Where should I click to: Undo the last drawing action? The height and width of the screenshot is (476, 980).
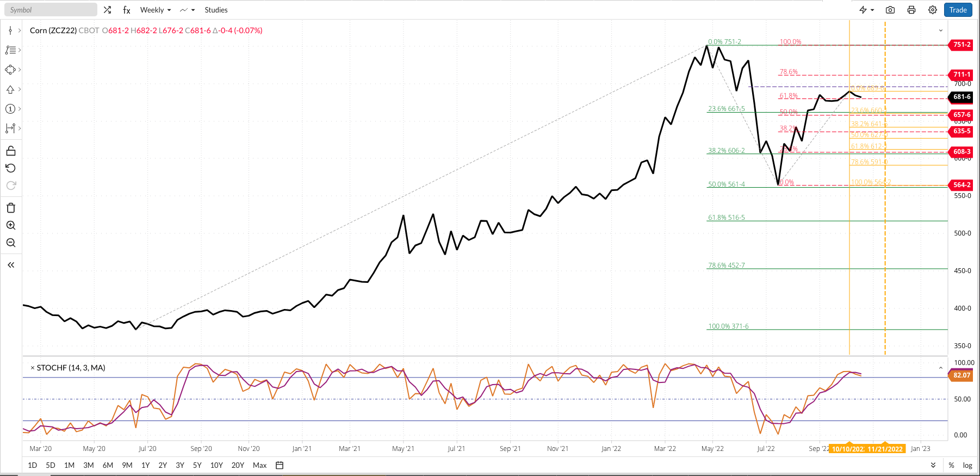pos(11,168)
